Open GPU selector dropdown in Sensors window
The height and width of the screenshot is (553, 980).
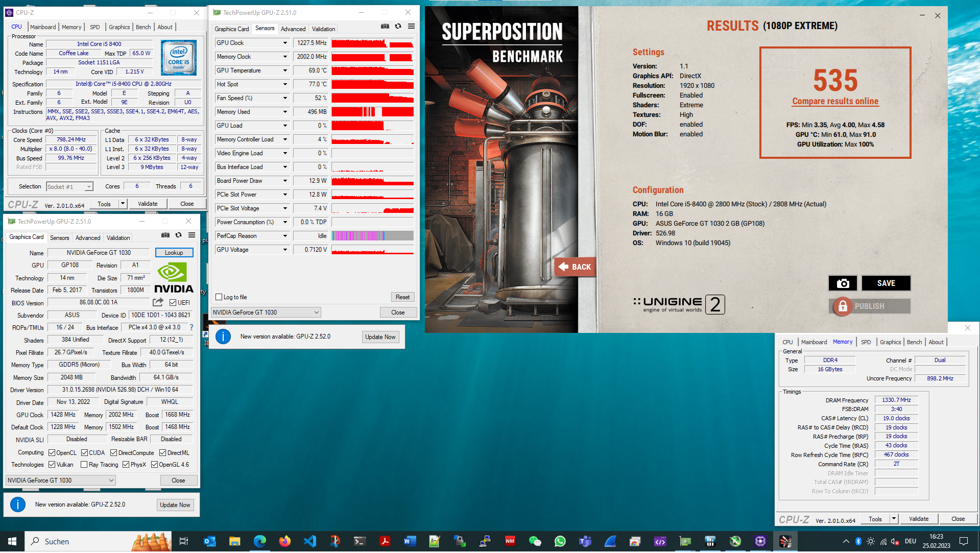click(x=266, y=312)
